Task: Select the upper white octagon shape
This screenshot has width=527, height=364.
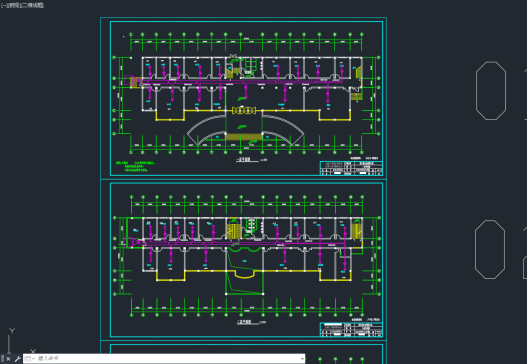Action: pyautogui.click(x=491, y=91)
